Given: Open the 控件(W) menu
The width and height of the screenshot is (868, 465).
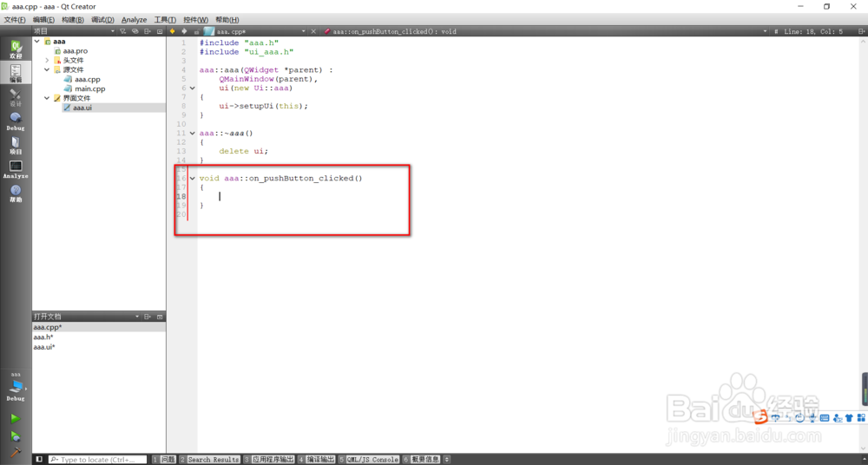Looking at the screenshot, I should (196, 20).
